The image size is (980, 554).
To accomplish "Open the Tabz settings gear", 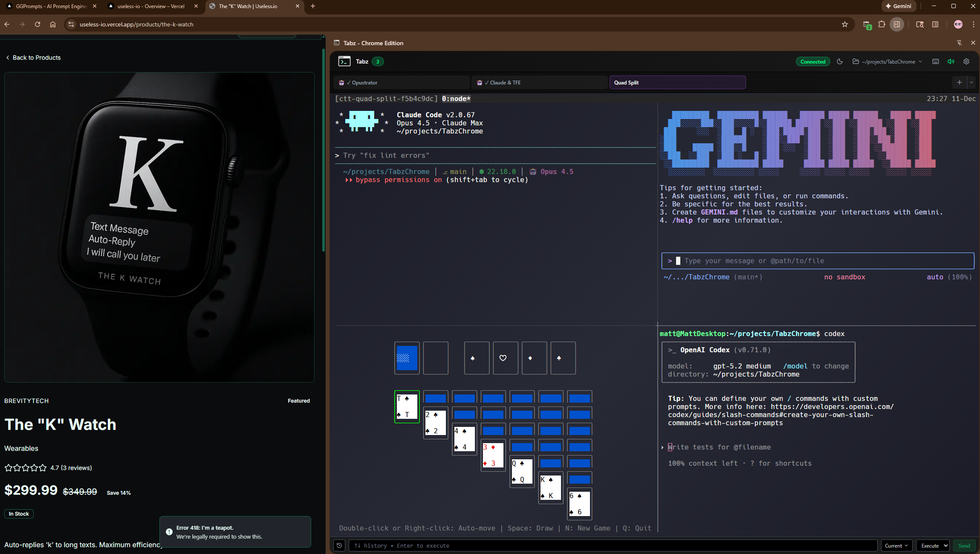I will pos(966,61).
